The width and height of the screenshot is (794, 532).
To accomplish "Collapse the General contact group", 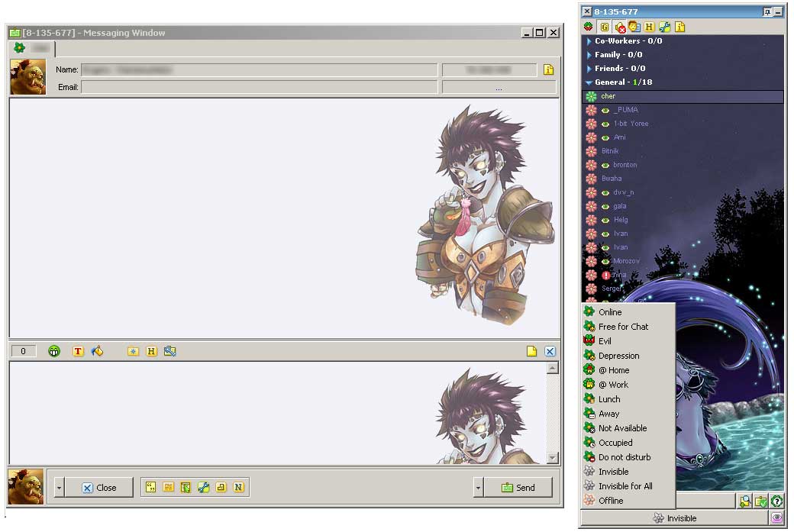I will tap(589, 82).
